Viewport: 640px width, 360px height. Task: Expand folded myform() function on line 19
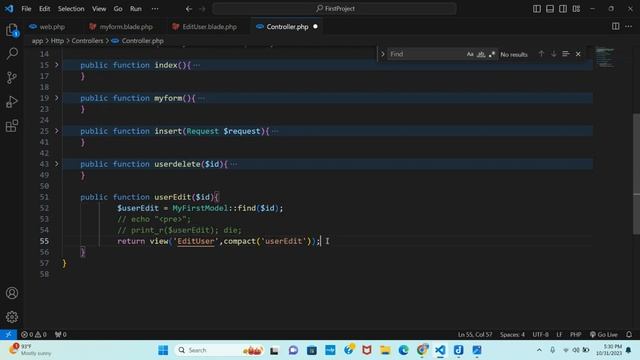57,98
